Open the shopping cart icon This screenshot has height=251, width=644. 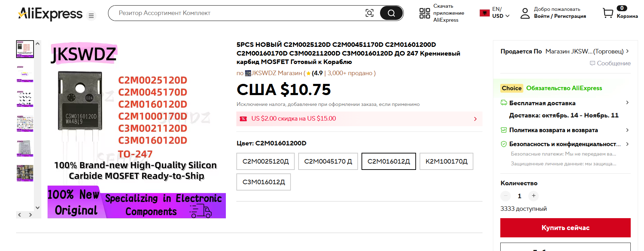(608, 13)
